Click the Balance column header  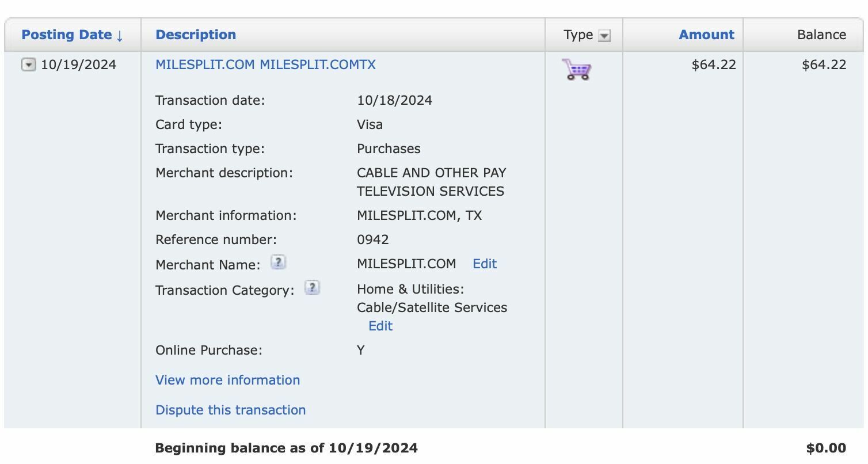point(821,35)
